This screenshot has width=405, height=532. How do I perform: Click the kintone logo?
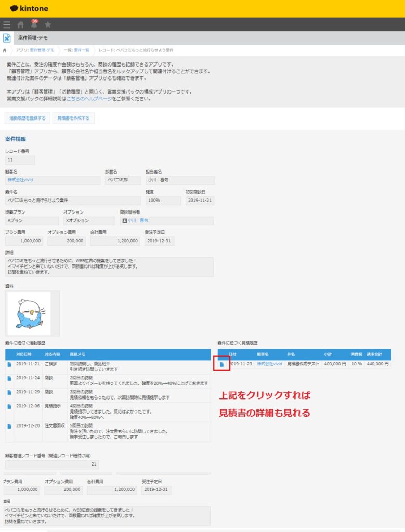(29, 8)
